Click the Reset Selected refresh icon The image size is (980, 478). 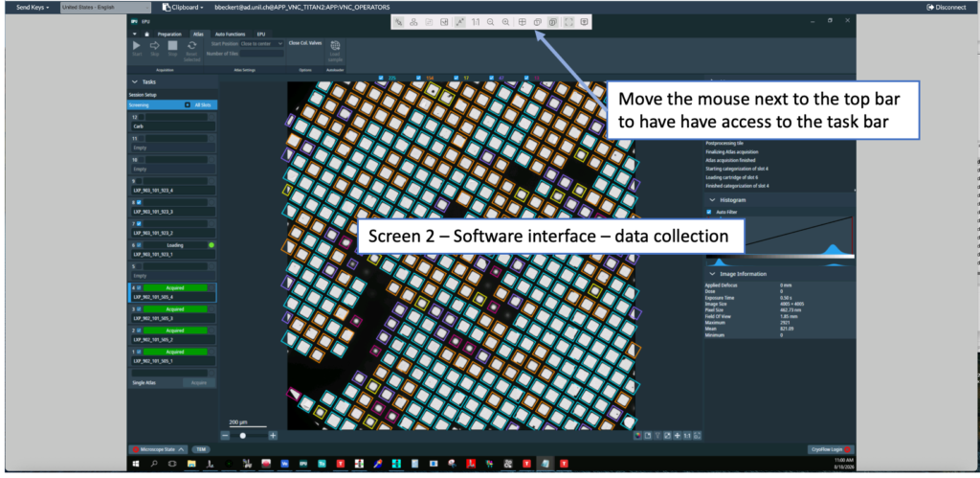(191, 46)
